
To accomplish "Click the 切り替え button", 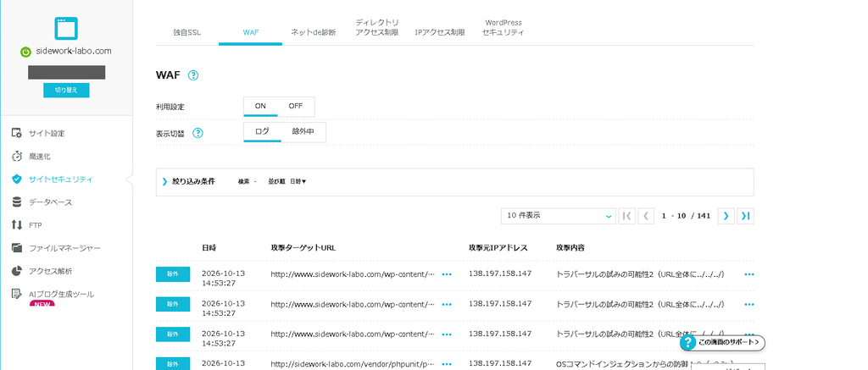I will point(66,90).
